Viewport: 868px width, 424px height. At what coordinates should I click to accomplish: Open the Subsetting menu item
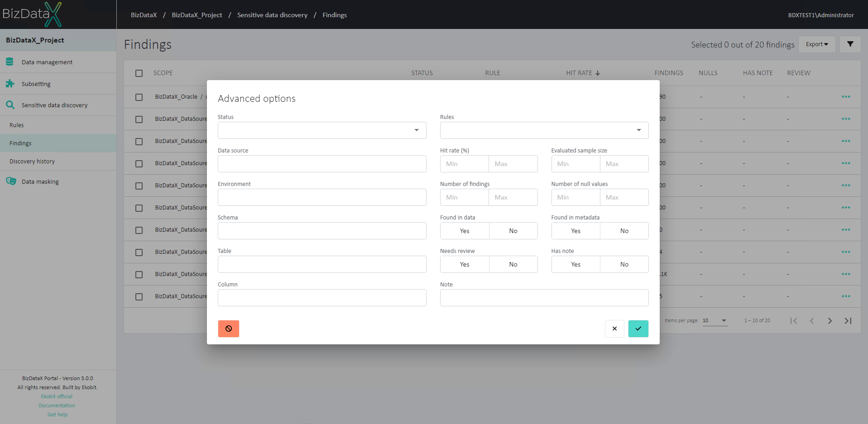click(x=58, y=84)
